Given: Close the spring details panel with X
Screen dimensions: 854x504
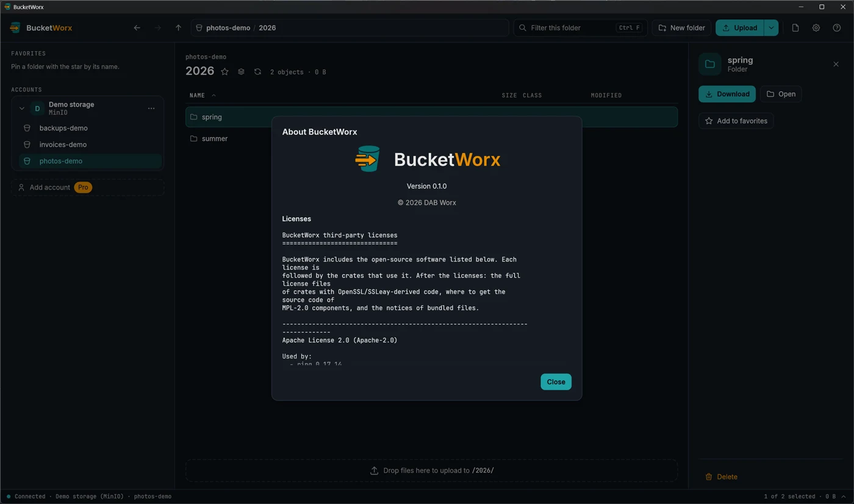Looking at the screenshot, I should click(x=836, y=64).
